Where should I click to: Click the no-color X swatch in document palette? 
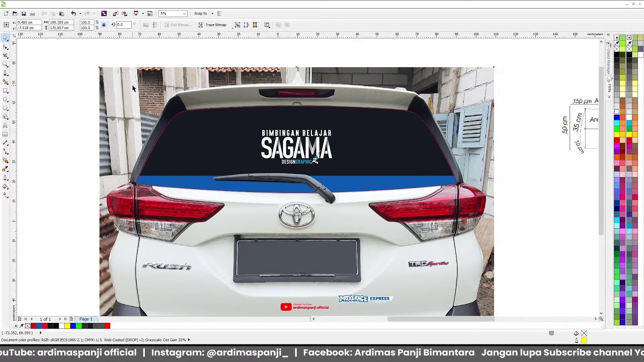(x=28, y=326)
